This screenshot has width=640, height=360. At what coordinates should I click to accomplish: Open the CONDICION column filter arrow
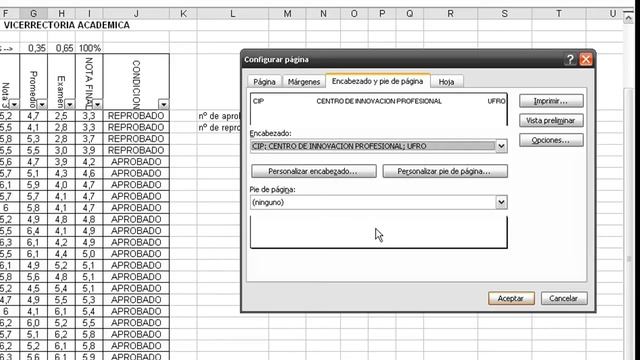click(x=163, y=104)
